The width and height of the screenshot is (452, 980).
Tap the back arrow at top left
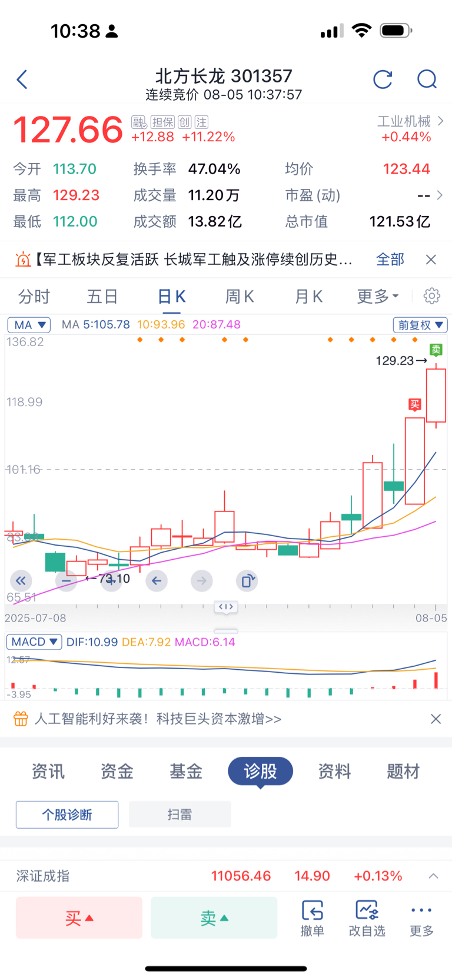click(x=22, y=79)
